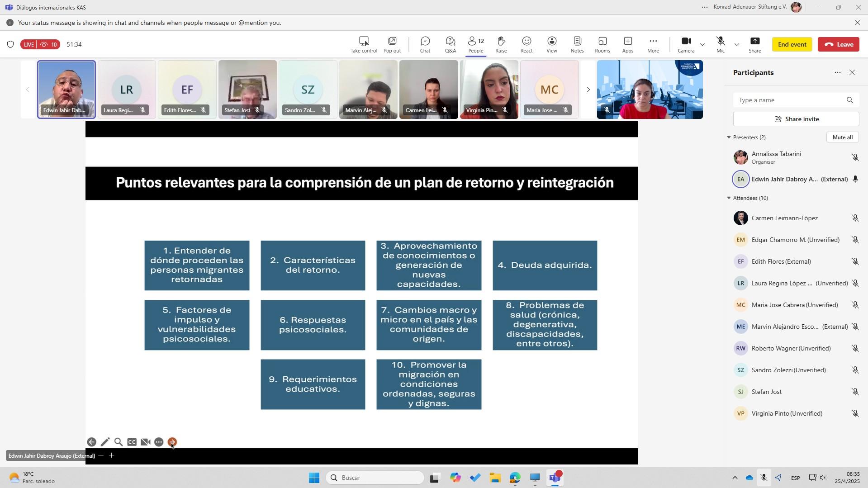Collapse the Attendees section
The image size is (868, 488).
tap(729, 198)
